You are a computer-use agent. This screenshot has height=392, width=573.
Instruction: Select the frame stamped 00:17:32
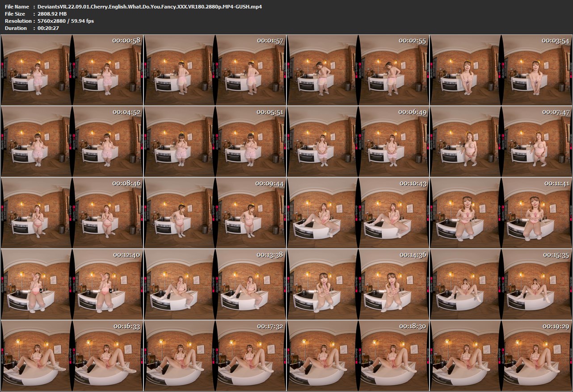tap(215, 355)
